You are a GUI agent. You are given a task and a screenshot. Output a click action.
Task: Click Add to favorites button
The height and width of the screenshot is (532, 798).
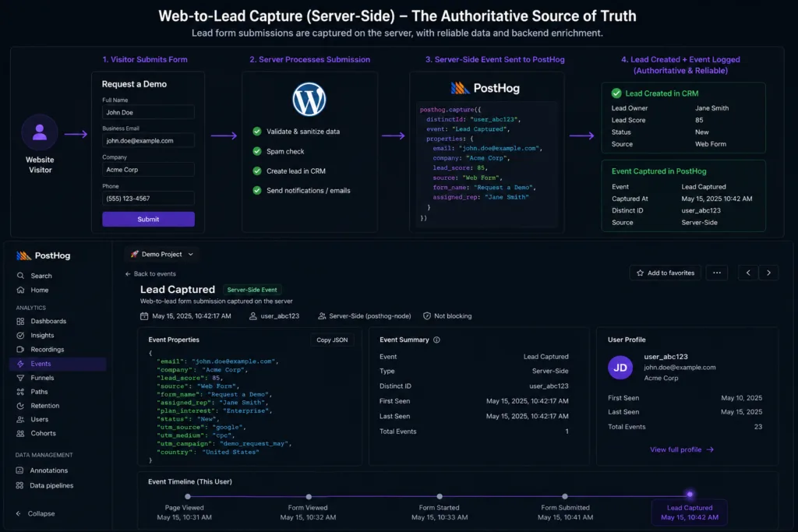pos(666,273)
